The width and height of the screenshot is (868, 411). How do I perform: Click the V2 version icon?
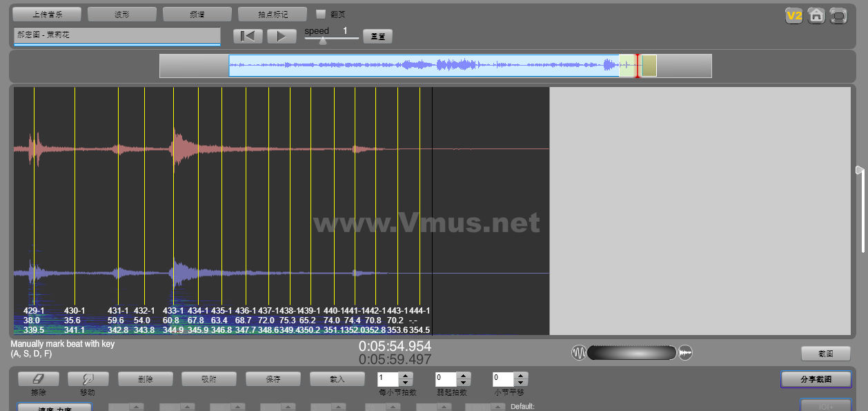pyautogui.click(x=793, y=15)
